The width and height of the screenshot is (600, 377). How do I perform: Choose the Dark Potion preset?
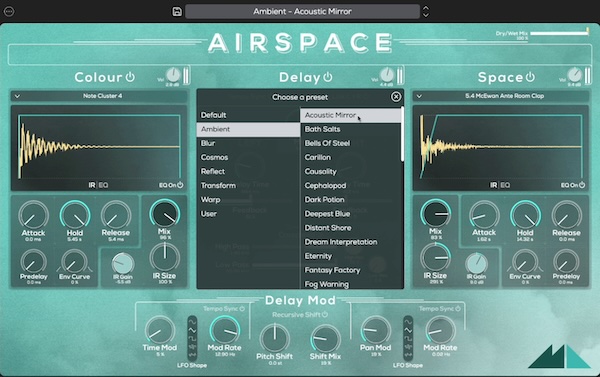point(350,200)
